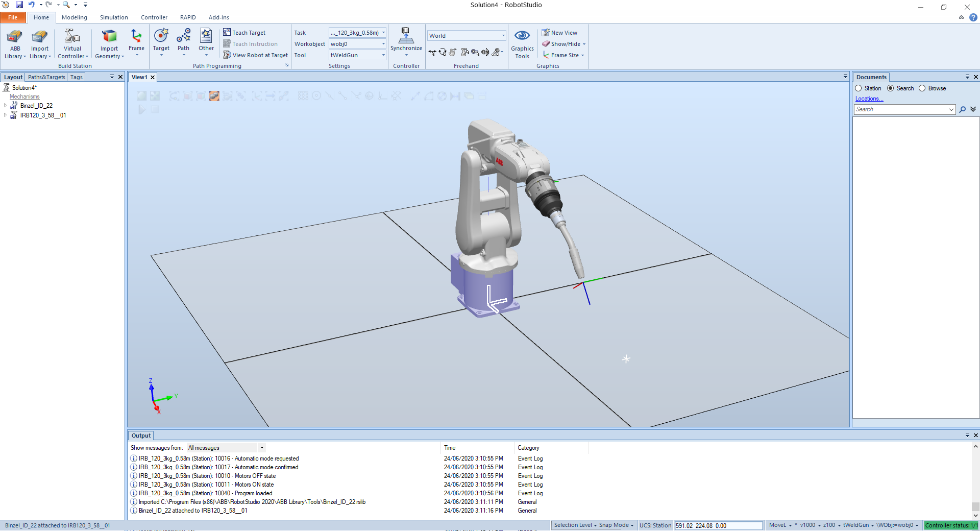This screenshot has width=980, height=531.
Task: Click the search magnifier in Documents
Action: (962, 110)
